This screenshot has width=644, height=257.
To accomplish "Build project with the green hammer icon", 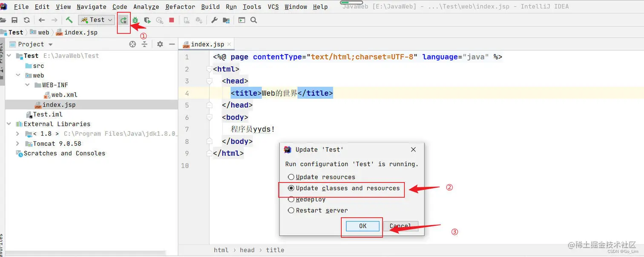I will coord(69,20).
